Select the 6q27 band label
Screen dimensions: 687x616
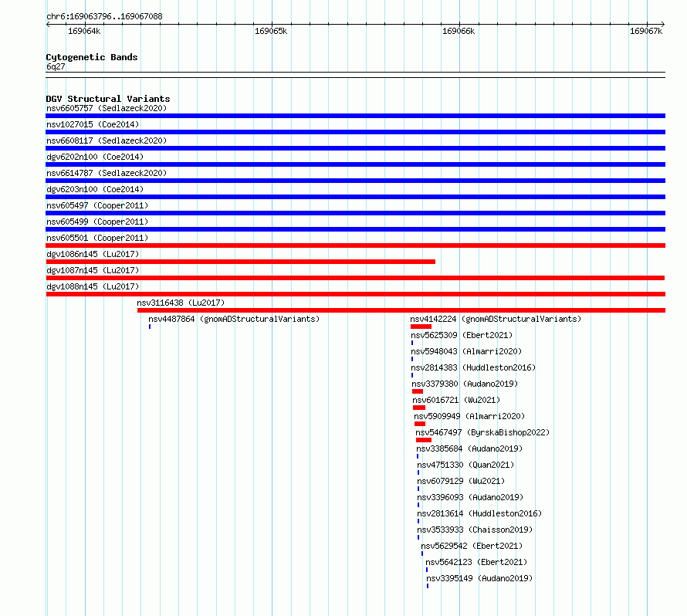[56, 66]
